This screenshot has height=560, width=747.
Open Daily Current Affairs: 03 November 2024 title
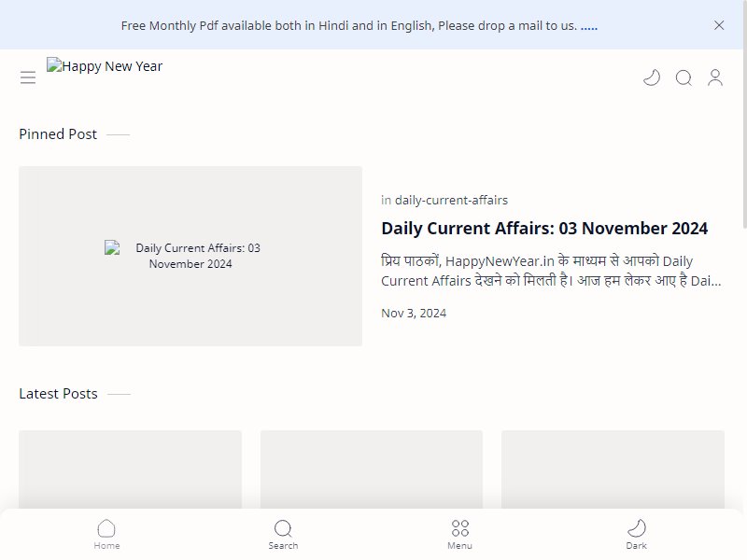click(x=544, y=228)
